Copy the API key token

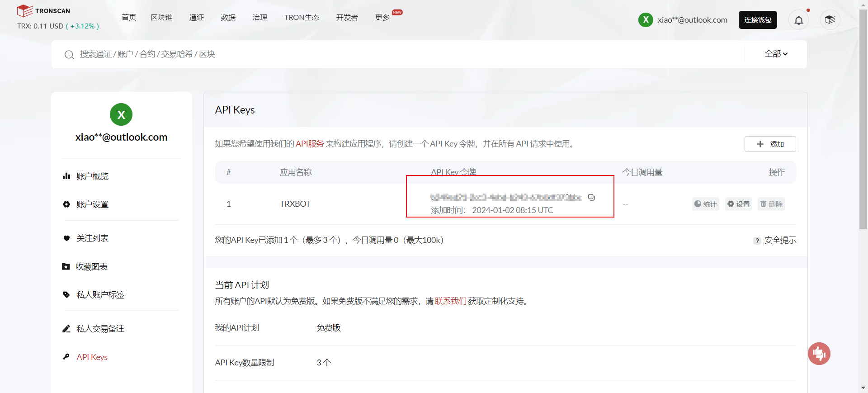point(591,197)
